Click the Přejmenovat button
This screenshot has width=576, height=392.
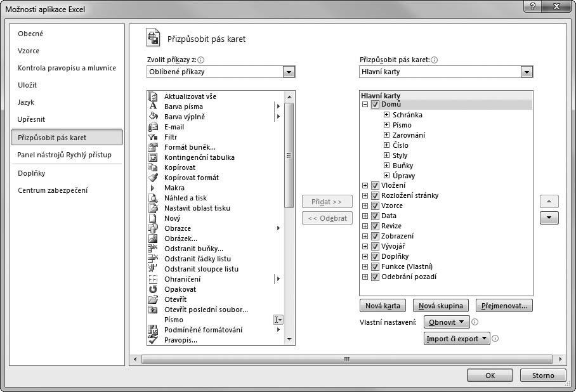point(504,306)
